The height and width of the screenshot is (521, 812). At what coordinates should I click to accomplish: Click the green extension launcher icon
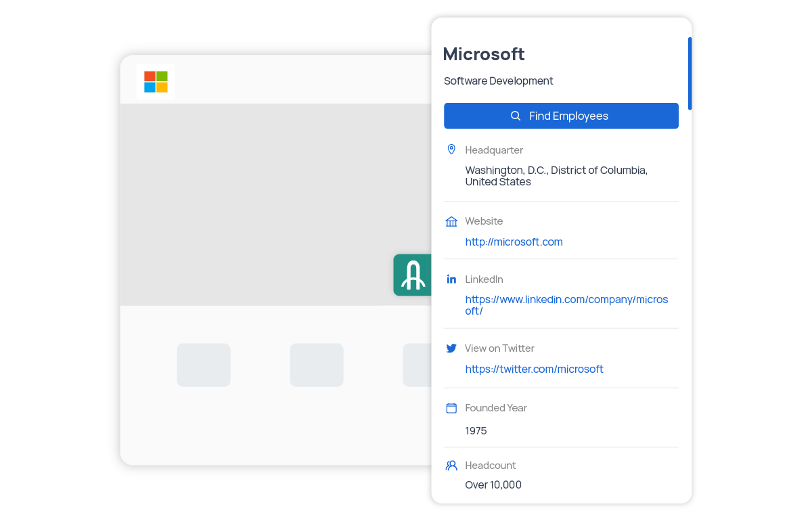(x=412, y=275)
